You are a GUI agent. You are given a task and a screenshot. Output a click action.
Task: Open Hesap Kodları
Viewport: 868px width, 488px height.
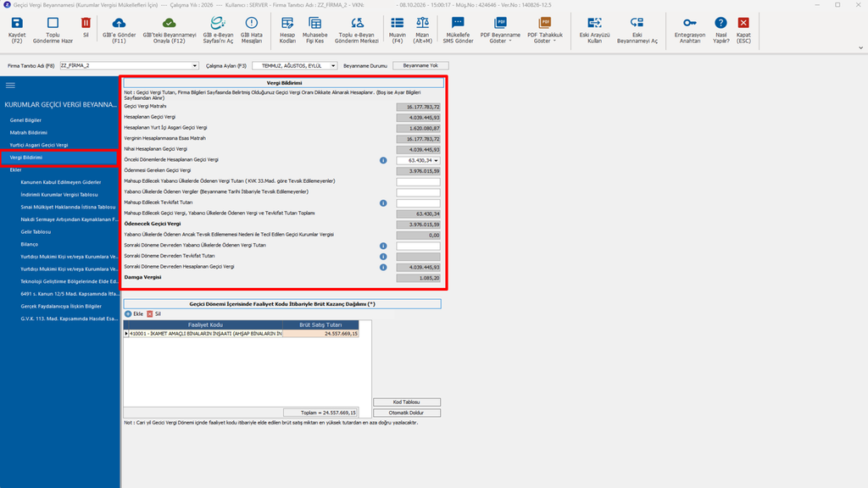[x=287, y=30]
